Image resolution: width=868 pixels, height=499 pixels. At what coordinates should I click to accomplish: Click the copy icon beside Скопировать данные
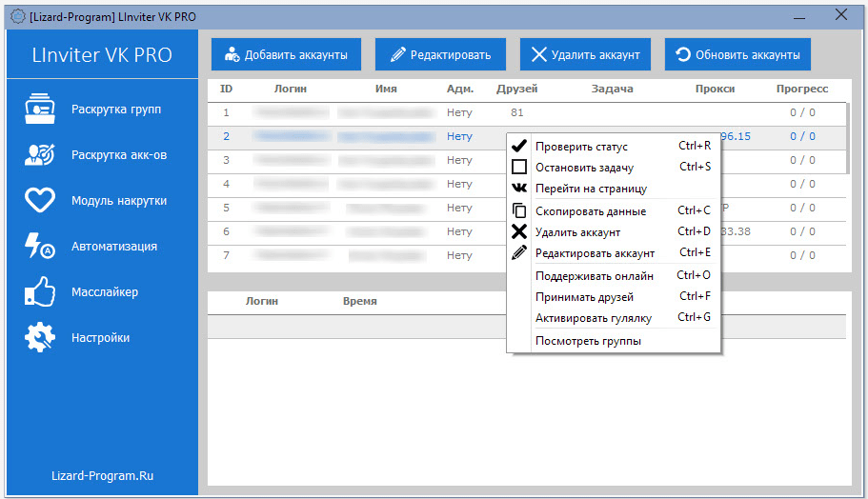[x=519, y=211]
